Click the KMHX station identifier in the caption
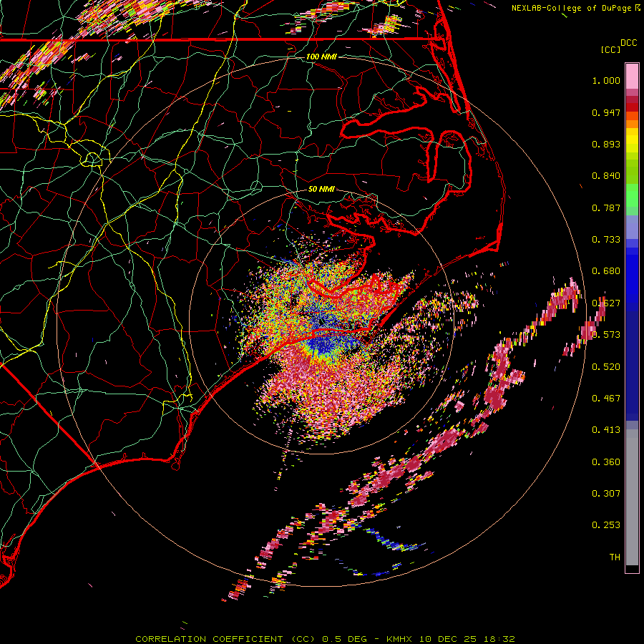Image resolution: width=644 pixels, height=644 pixels. coord(400,639)
